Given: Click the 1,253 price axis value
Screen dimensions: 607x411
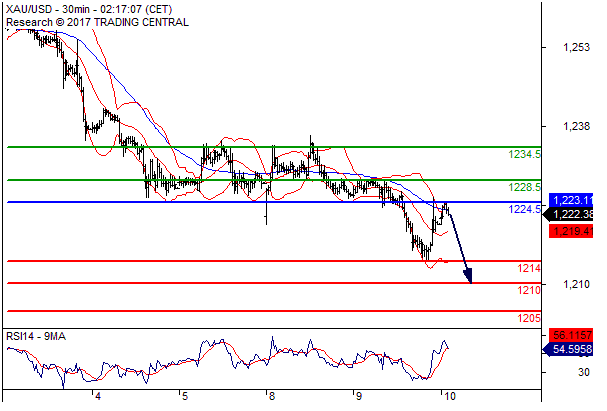Looking at the screenshot, I should click(576, 47).
